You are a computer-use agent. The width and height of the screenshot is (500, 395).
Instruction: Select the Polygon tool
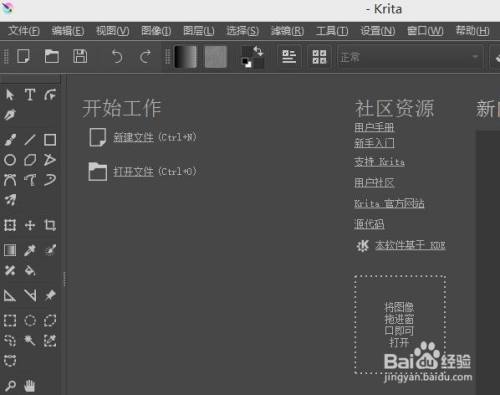tap(30, 160)
